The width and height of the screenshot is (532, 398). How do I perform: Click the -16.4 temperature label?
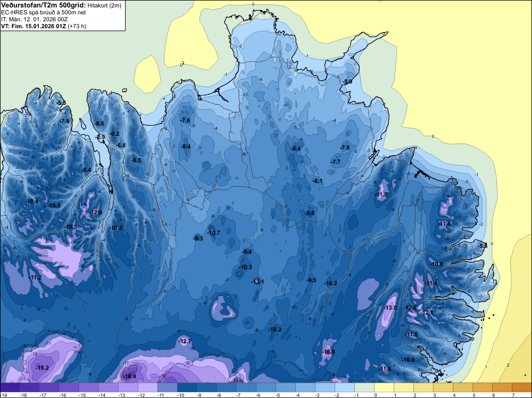pos(130,376)
